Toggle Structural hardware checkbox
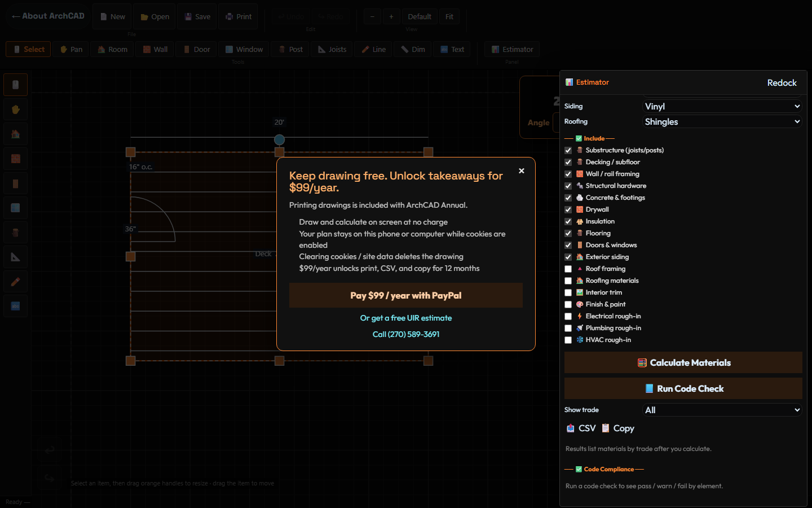Screen dimensions: 812x508 [x=568, y=186]
